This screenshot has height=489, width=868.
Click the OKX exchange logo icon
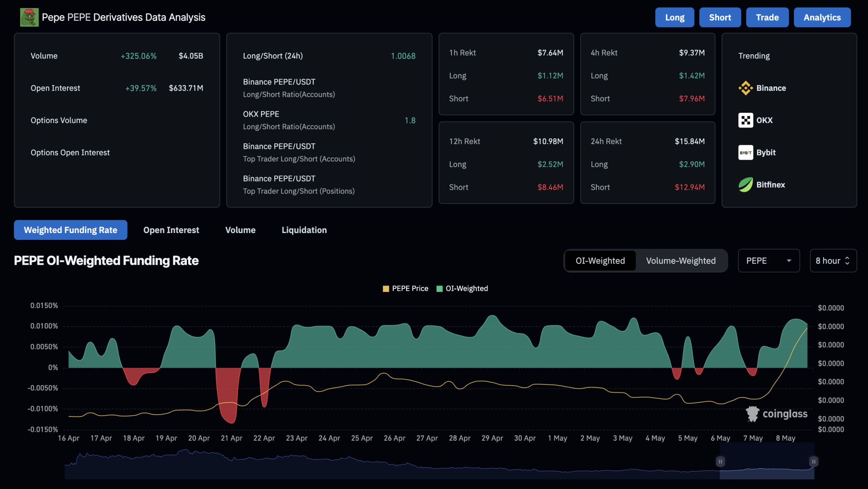click(746, 120)
